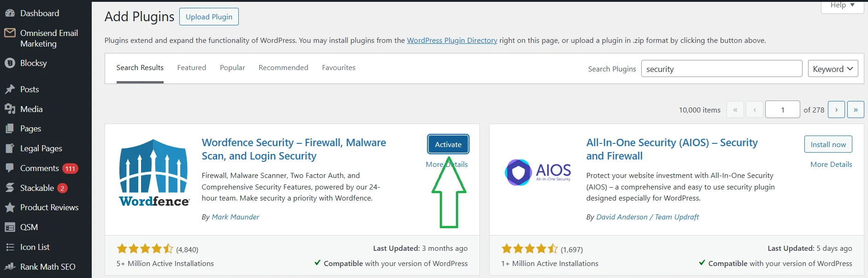Switch to the Popular tab

tap(232, 68)
